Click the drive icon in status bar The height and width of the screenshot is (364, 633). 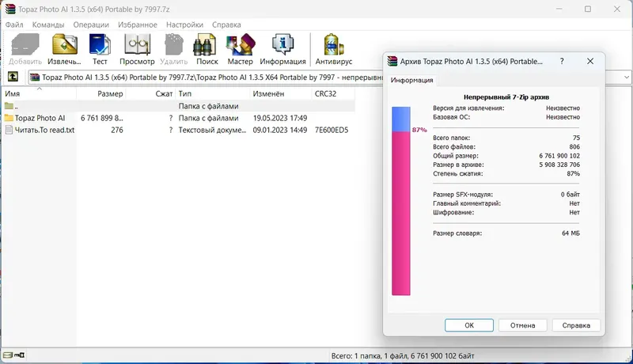pyautogui.click(x=8, y=355)
